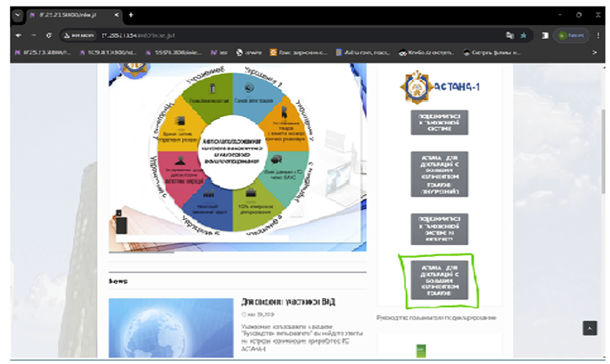
Task: Open the browser profile button
Action: (x=571, y=35)
